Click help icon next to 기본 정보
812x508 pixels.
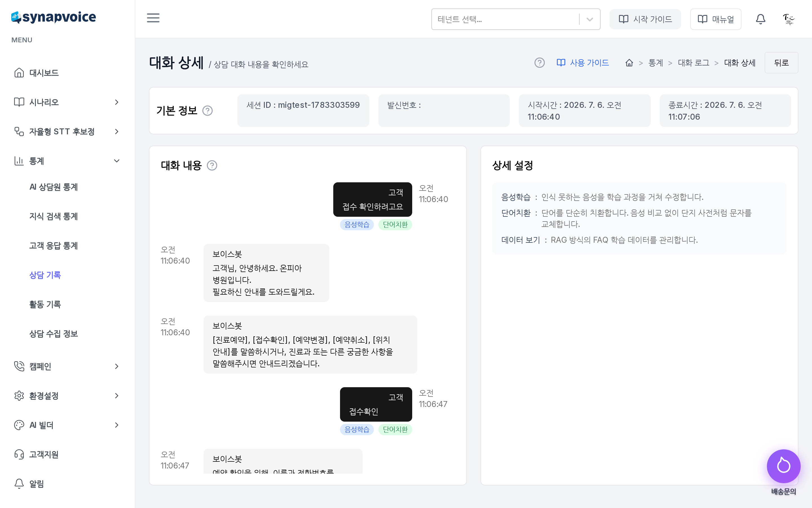coord(207,111)
